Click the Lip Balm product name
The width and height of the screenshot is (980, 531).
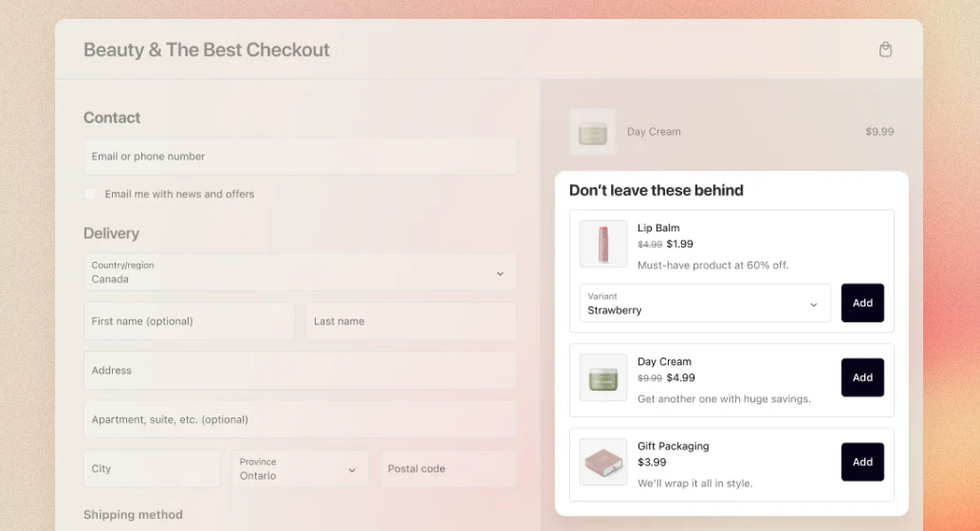[658, 228]
